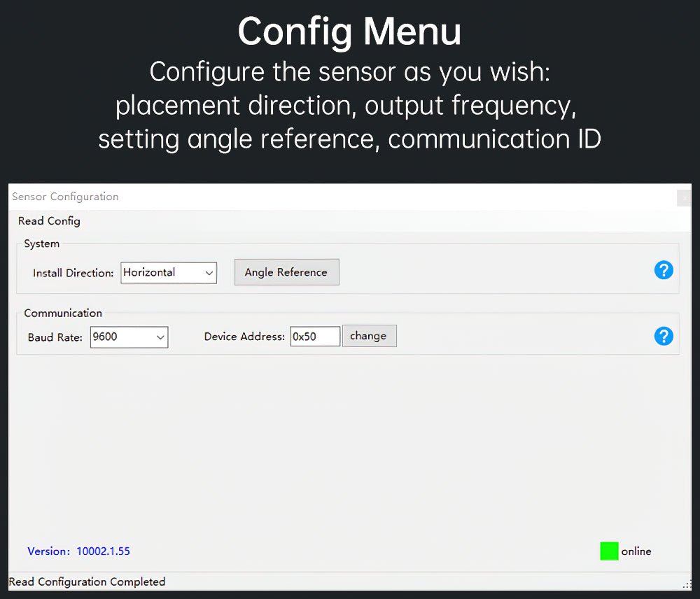Click the Version 10002.1.55 text

(x=78, y=551)
